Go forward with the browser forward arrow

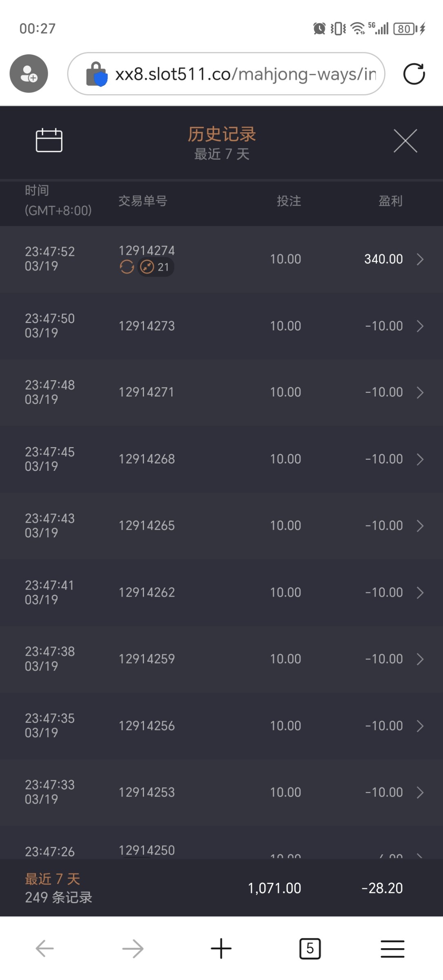(x=133, y=948)
